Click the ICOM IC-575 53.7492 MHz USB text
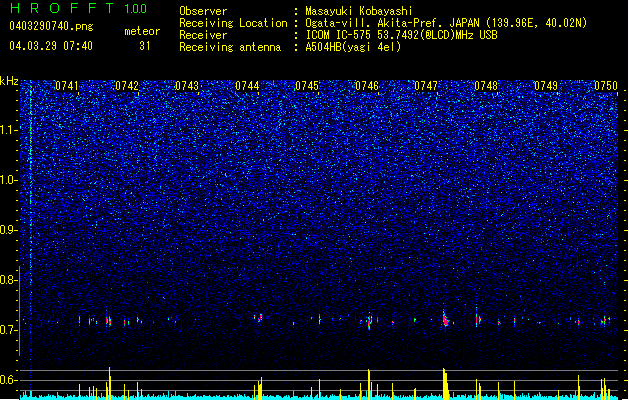This screenshot has width=629, height=400. pos(402,35)
